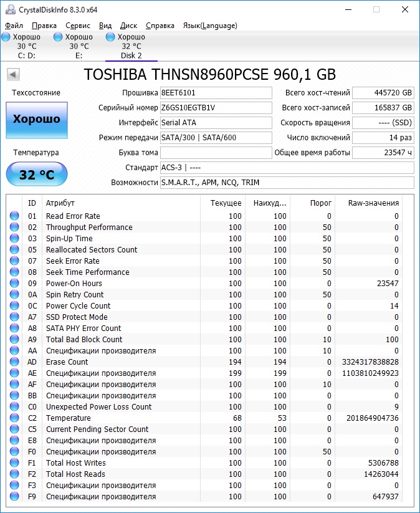Click the Наихуд... column header
420x513 pixels.
click(267, 203)
